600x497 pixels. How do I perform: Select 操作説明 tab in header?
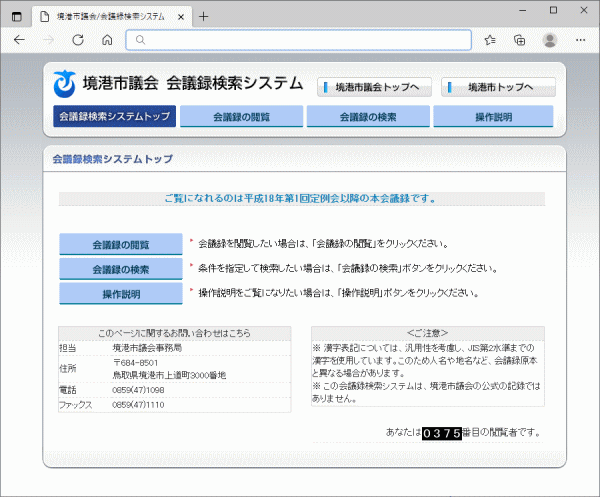click(494, 117)
